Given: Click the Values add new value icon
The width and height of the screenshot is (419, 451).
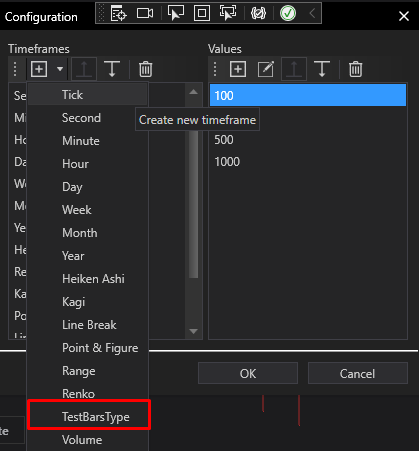Looking at the screenshot, I should pyautogui.click(x=238, y=69).
